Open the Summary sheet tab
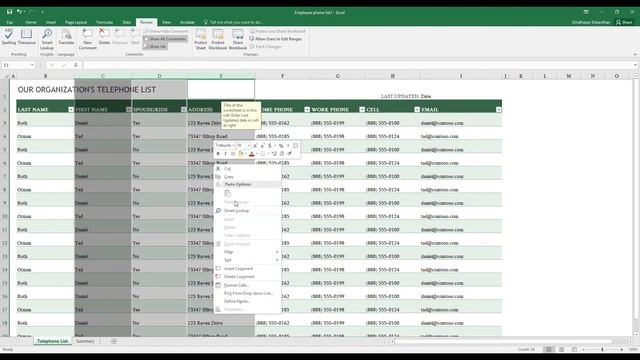Viewport: 640px width, 360px height. point(85,341)
